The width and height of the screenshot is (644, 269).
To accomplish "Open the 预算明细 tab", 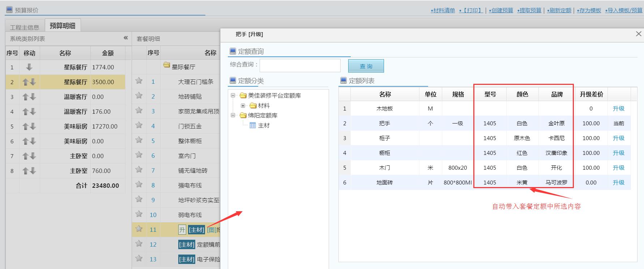I will pyautogui.click(x=63, y=26).
